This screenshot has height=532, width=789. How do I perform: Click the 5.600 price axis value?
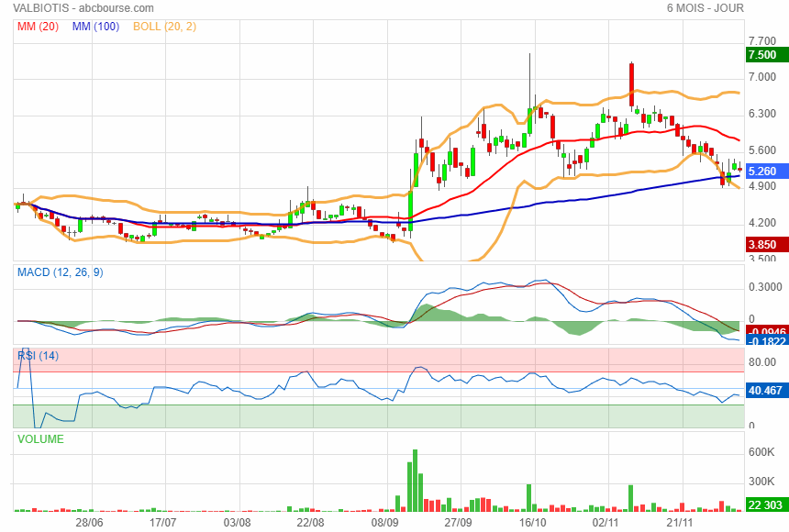[x=762, y=150]
